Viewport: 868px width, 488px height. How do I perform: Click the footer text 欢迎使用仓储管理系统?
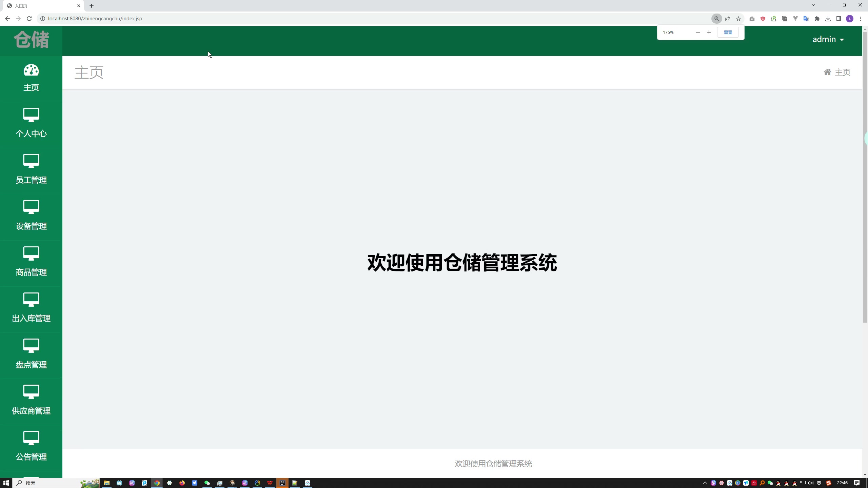pyautogui.click(x=493, y=464)
